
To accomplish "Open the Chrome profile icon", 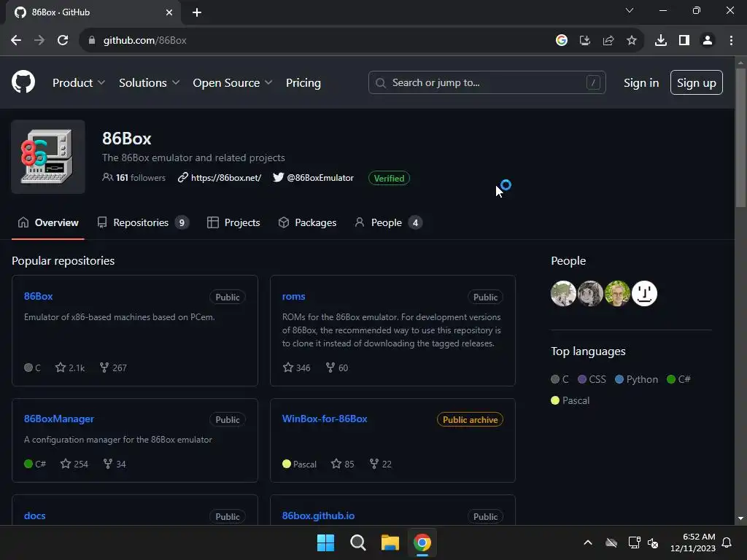I will pyautogui.click(x=708, y=41).
